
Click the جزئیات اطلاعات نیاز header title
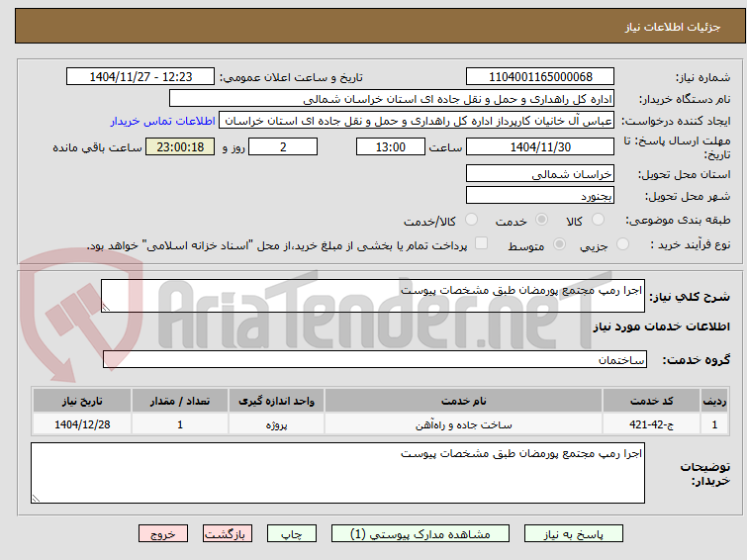tap(672, 27)
